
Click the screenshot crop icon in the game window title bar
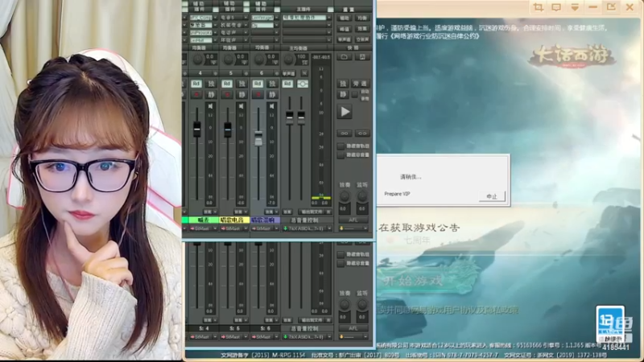click(538, 7)
